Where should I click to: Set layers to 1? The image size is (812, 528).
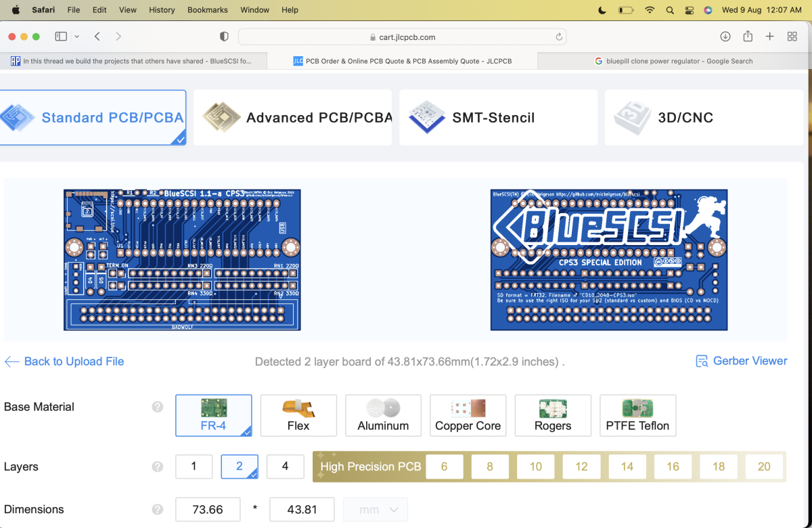194,466
